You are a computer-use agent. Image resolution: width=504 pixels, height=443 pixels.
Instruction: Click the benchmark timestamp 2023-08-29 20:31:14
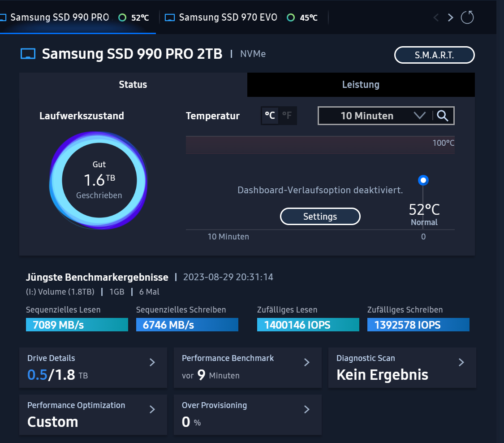[228, 277]
